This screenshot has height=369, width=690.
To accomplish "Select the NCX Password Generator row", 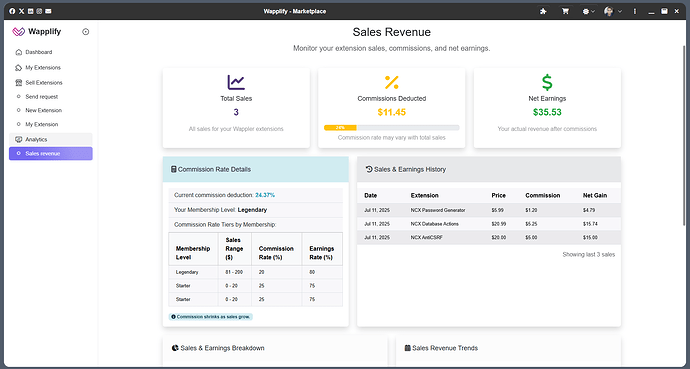I will point(489,210).
